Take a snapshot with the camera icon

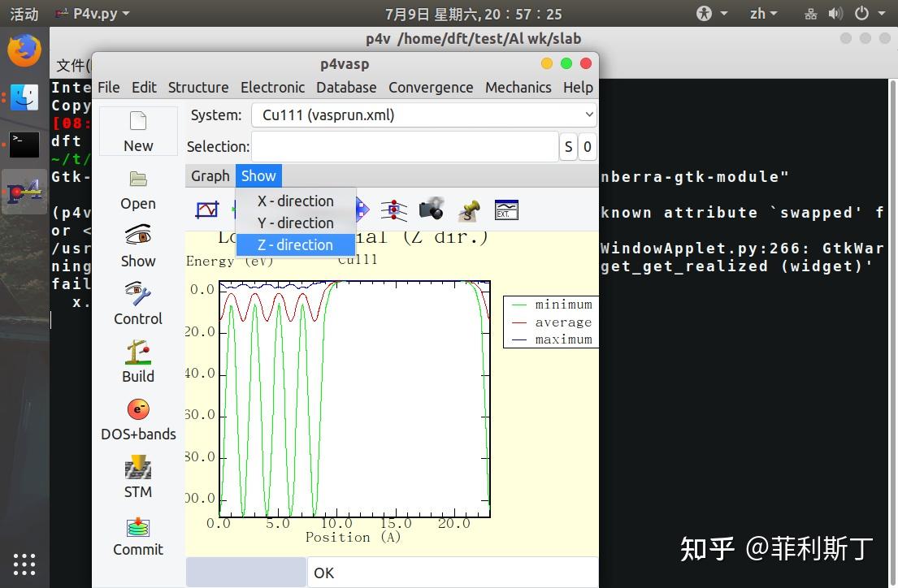click(432, 209)
